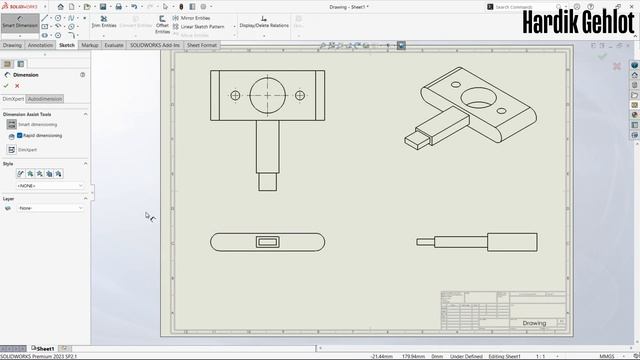Open the Layer dropdown showing None
Screen dimensions: 640x360
point(50,208)
